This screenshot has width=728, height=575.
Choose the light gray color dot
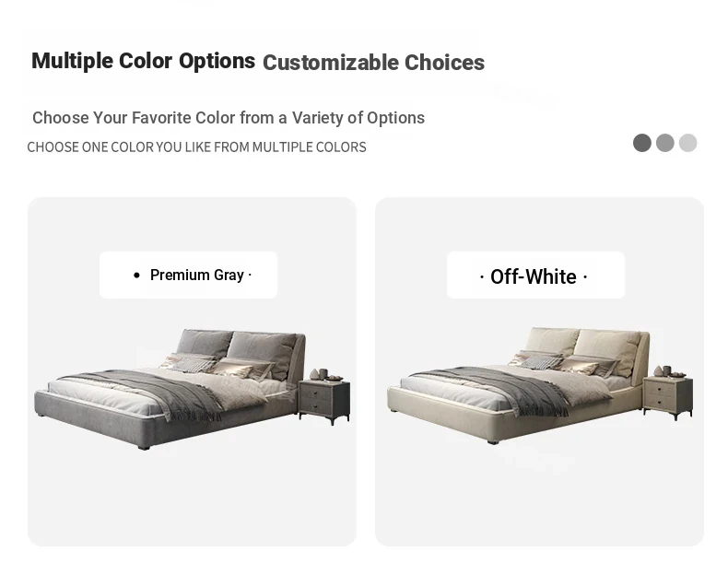[x=687, y=143]
